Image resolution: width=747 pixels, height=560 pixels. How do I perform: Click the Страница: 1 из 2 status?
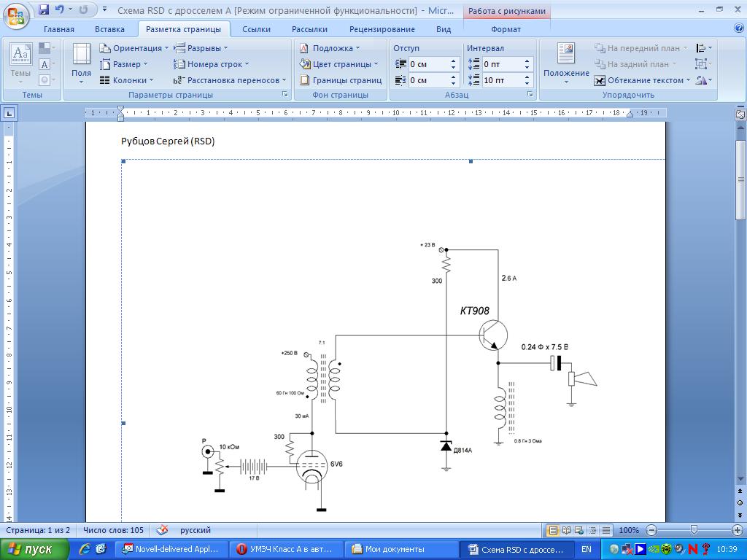38,530
